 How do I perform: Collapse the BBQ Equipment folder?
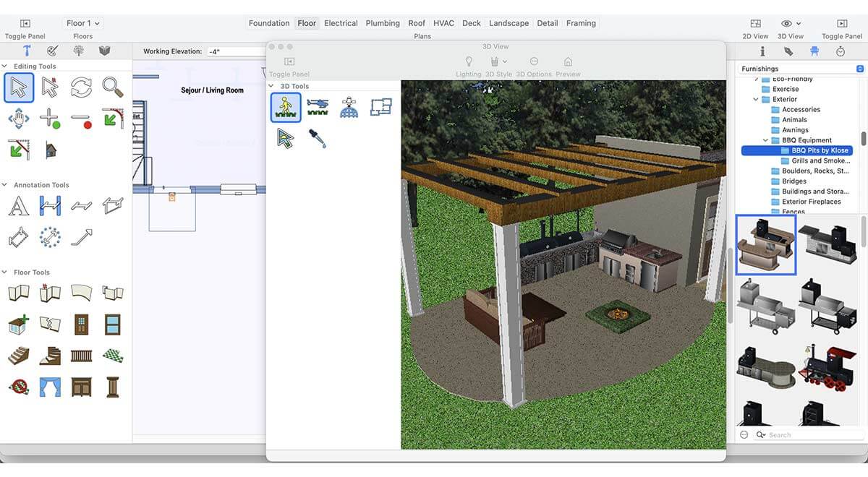(766, 140)
